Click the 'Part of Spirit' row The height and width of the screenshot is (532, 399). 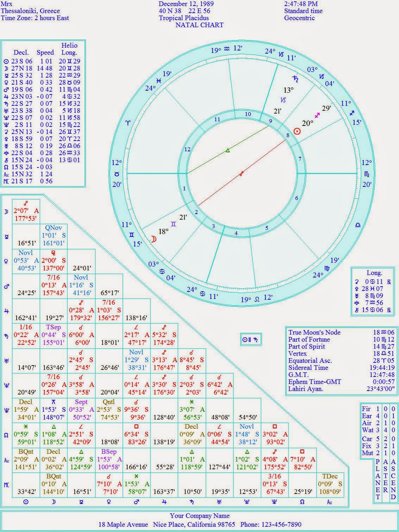pos(341,347)
